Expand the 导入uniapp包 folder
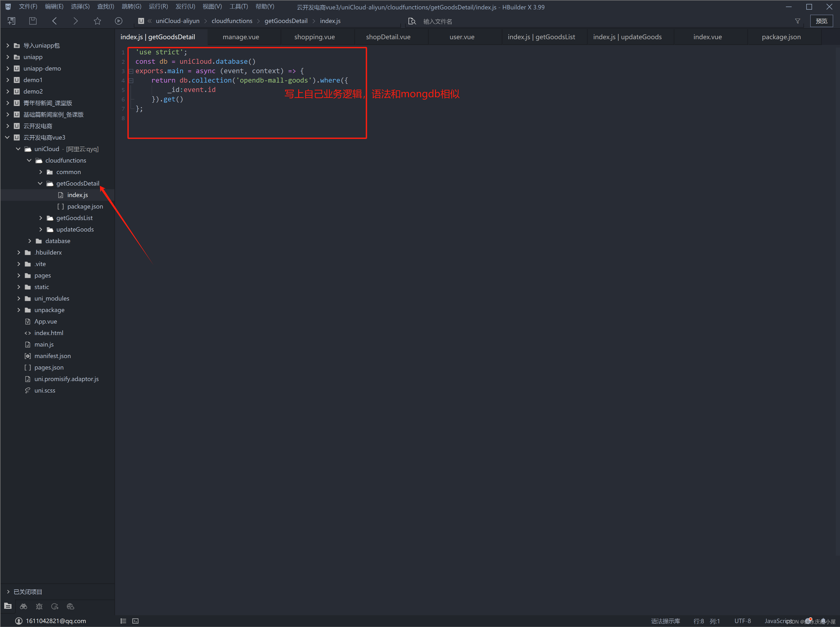Screen dimensions: 840x627 coord(8,45)
